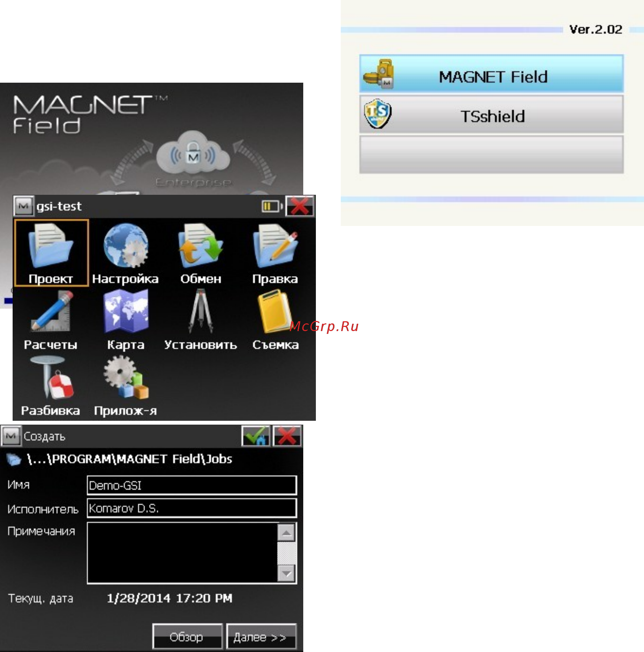Click the Исполнитель field with Komarov D.S.
Screen dimensions: 644x652
(x=192, y=508)
